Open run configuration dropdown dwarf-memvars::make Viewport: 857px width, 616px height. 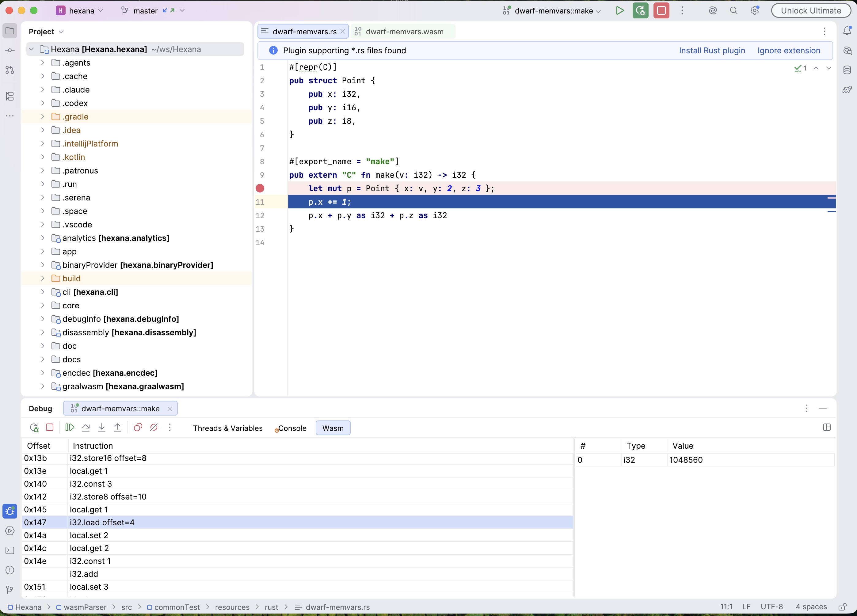552,11
